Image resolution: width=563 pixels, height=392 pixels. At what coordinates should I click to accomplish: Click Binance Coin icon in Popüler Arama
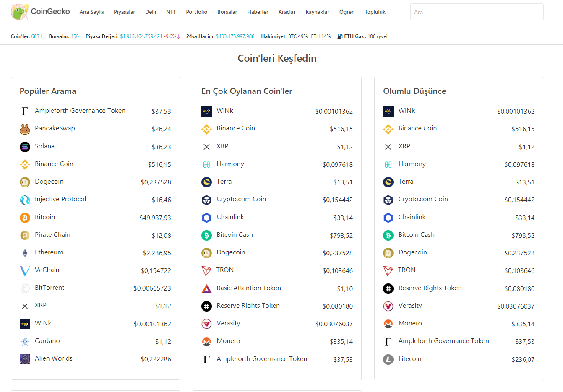[25, 164]
